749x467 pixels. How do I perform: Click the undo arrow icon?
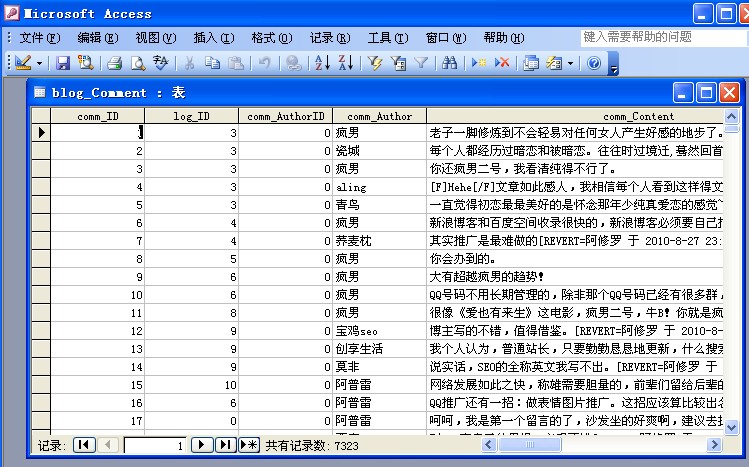(x=265, y=63)
